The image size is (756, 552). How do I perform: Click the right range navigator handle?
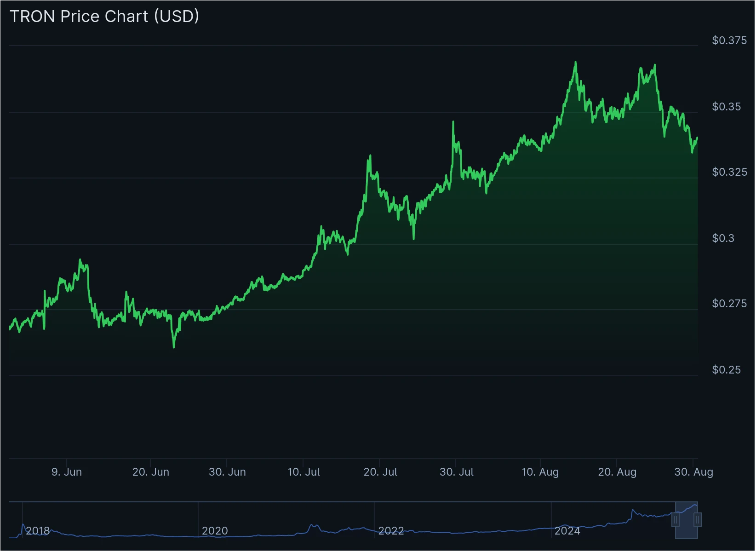tap(698, 521)
